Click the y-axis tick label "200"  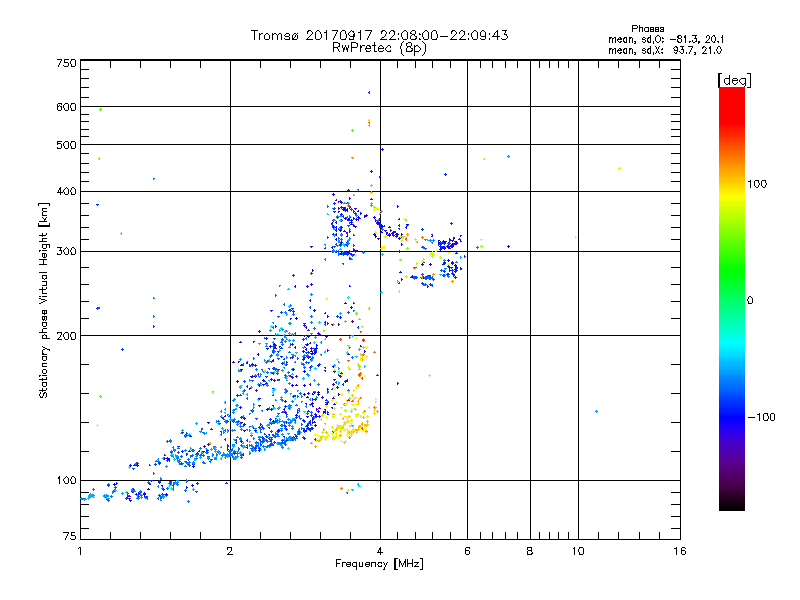coord(66,336)
